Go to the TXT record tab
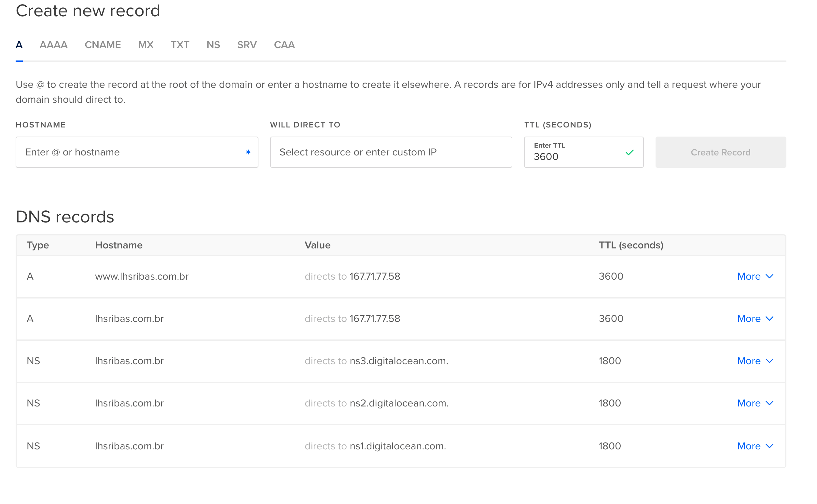The height and width of the screenshot is (504, 817). [x=180, y=45]
